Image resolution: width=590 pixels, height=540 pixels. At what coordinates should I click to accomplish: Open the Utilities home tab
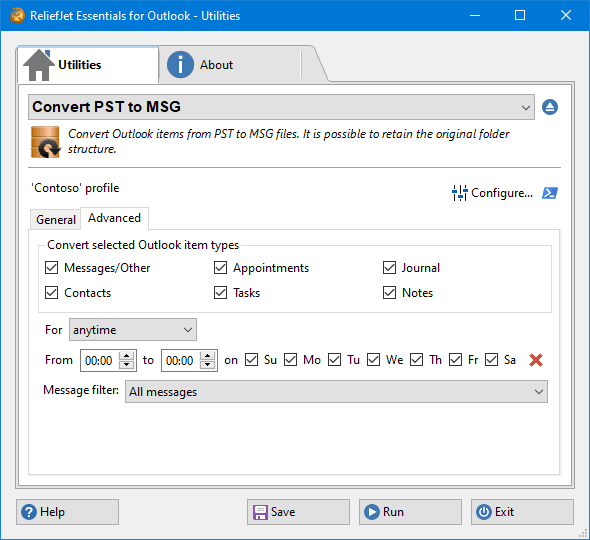88,65
